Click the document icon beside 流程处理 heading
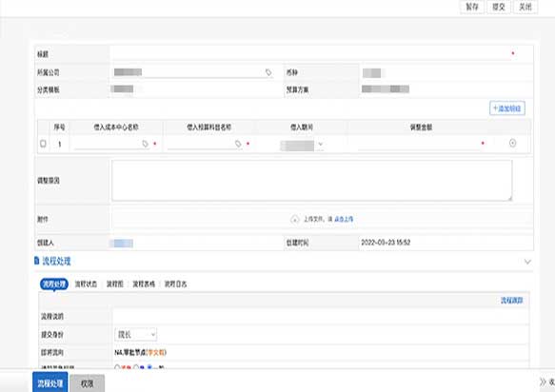555x392 pixels. point(36,261)
